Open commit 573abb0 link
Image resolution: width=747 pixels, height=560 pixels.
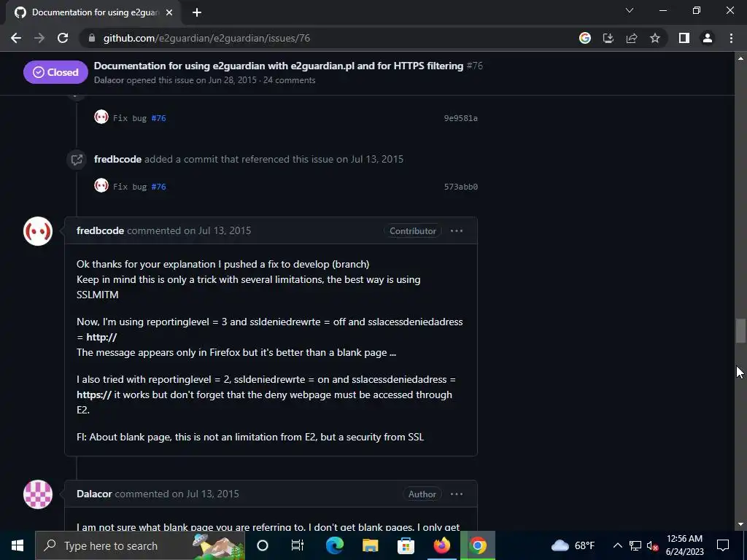tap(461, 187)
